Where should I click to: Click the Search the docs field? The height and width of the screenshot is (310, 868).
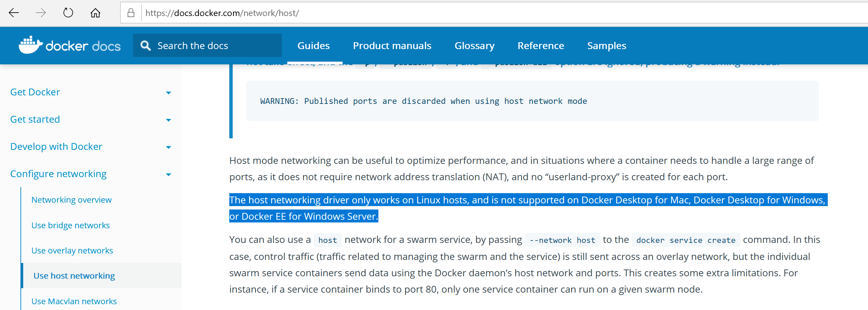(207, 45)
